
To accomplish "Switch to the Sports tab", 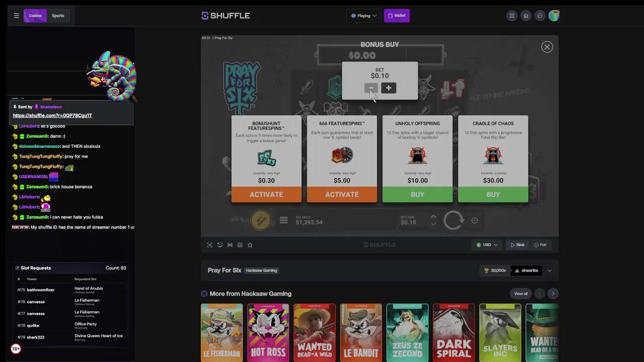I will pyautogui.click(x=58, y=16).
